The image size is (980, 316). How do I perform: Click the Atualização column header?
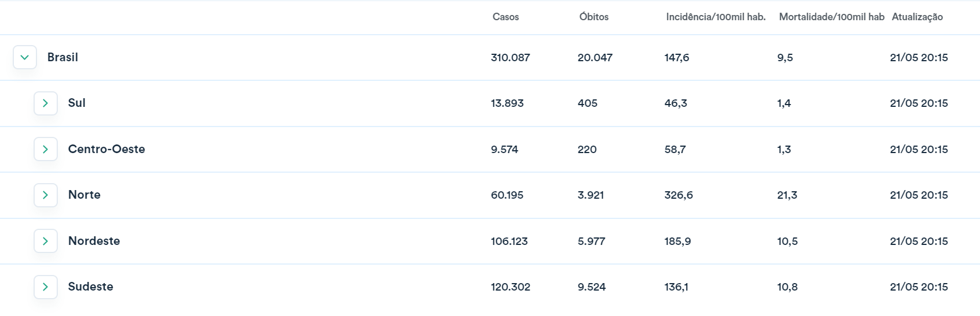pyautogui.click(x=917, y=17)
